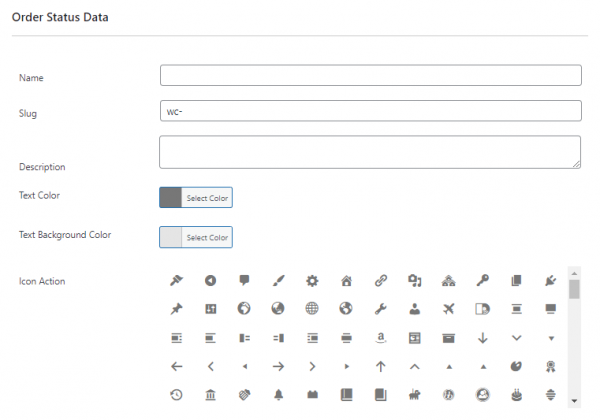Pick the plug icon
The height and width of the screenshot is (420, 600).
(x=551, y=281)
